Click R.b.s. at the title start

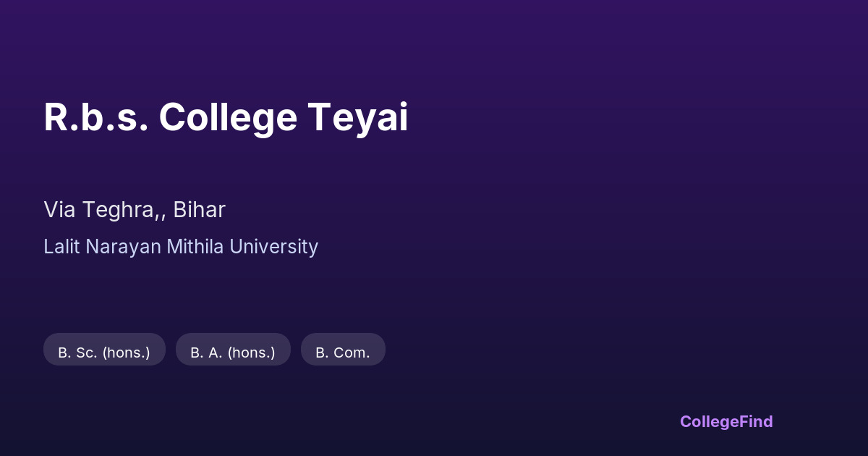tap(95, 117)
